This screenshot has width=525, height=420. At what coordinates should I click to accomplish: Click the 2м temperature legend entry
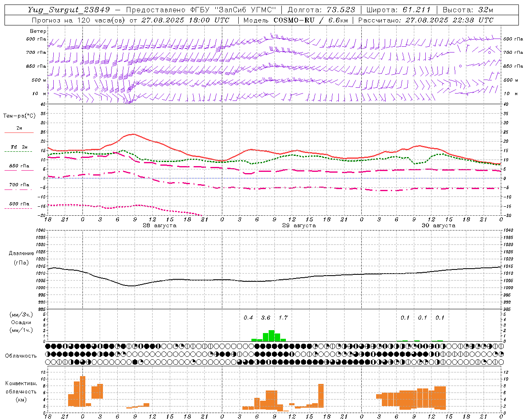click(x=19, y=128)
